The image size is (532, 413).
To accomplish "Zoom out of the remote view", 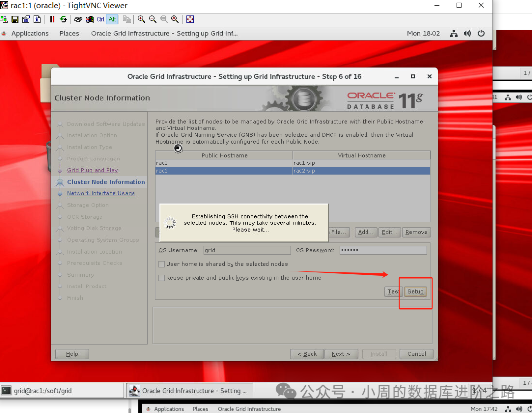I will pyautogui.click(x=153, y=19).
